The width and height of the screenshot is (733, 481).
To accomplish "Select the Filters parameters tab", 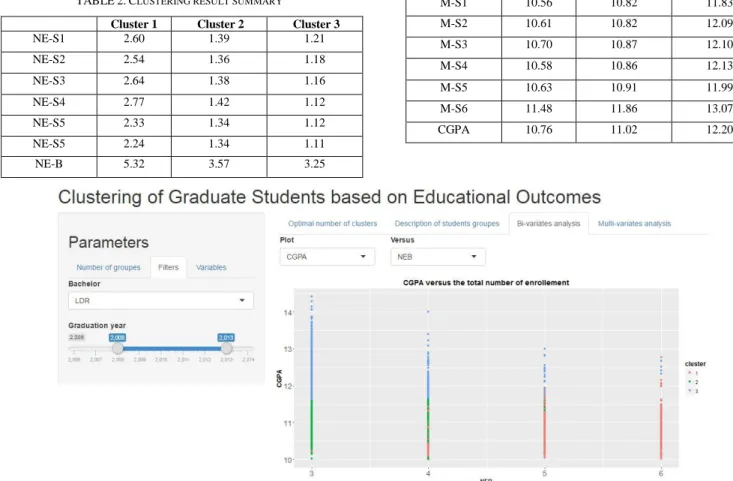I will [168, 267].
